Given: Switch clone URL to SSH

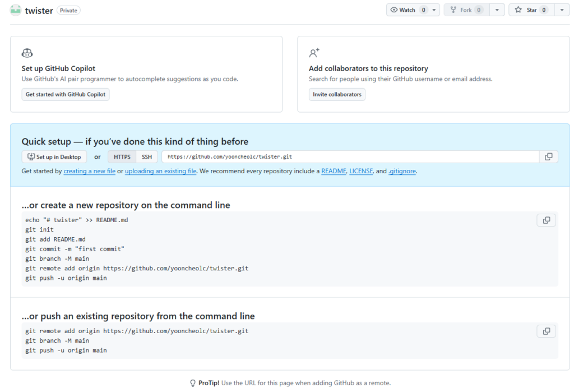Looking at the screenshot, I should (147, 157).
